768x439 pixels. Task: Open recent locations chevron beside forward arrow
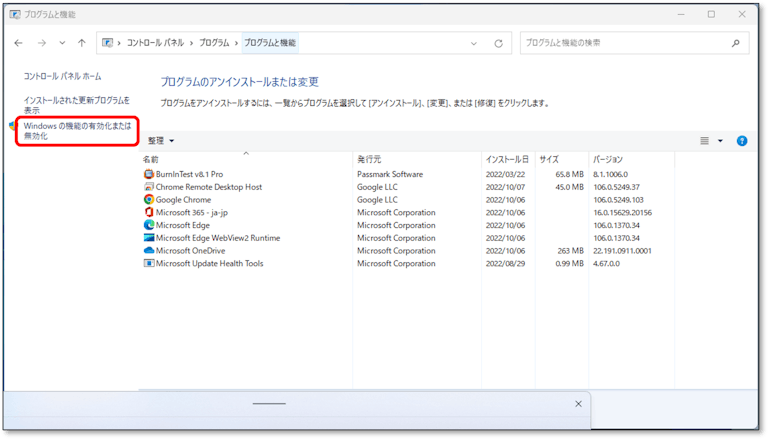click(62, 43)
